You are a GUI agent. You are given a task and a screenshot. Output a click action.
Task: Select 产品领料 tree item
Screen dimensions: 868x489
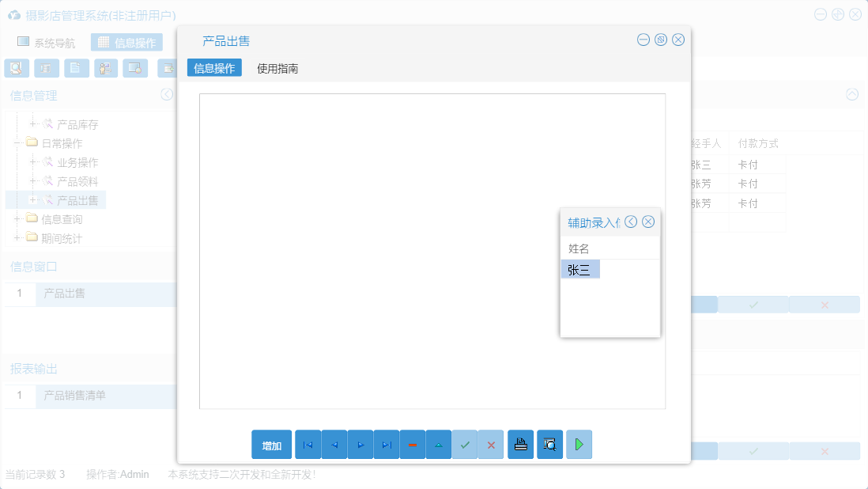point(77,182)
